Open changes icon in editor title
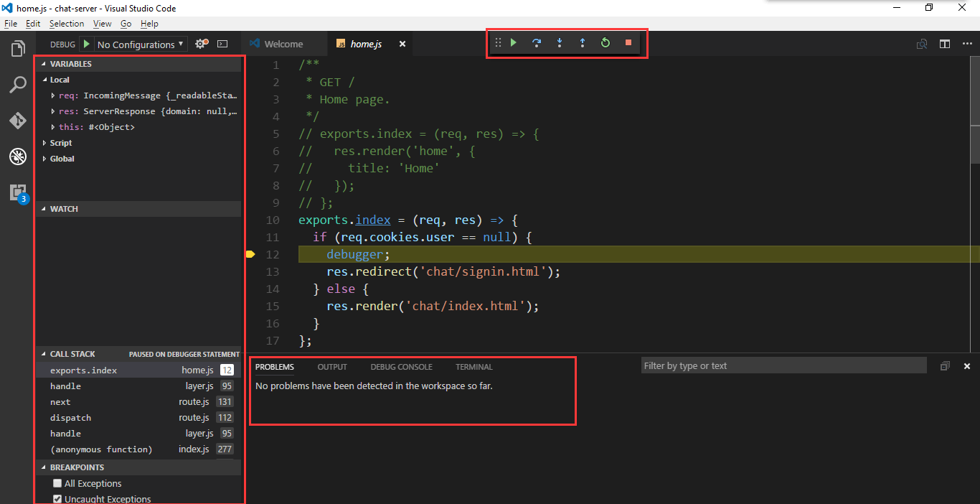 [x=922, y=44]
